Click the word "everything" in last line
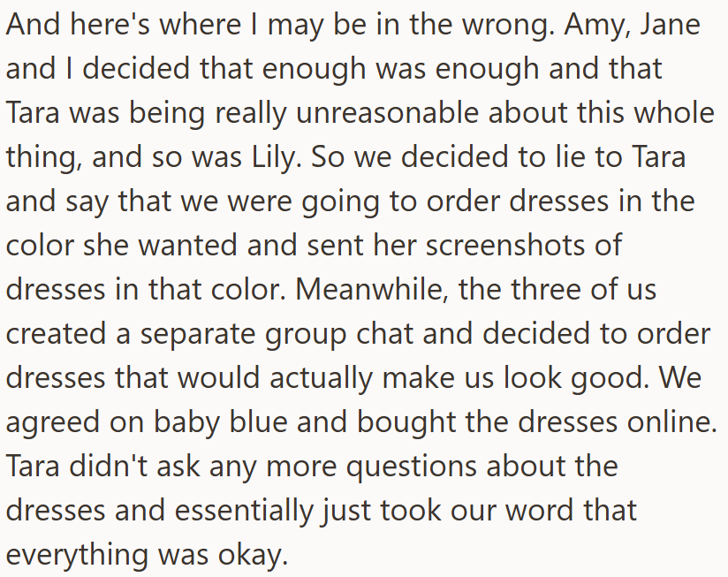728x577 pixels. 77,555
